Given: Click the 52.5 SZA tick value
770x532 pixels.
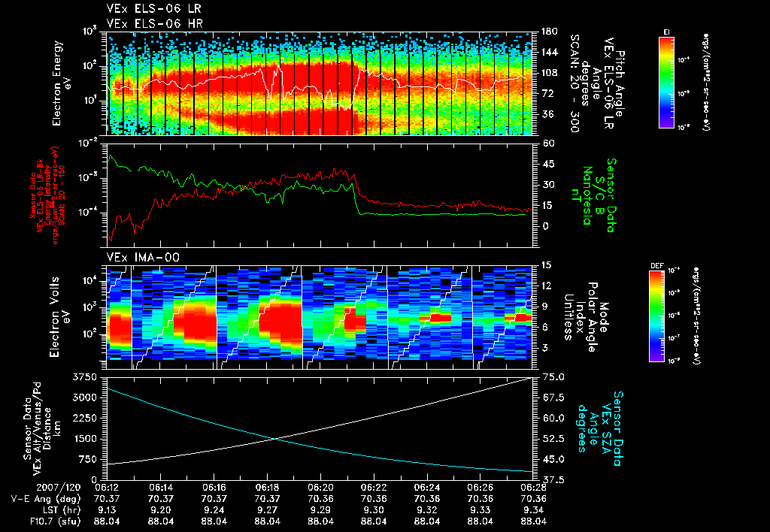Looking at the screenshot, I should coord(553,439).
